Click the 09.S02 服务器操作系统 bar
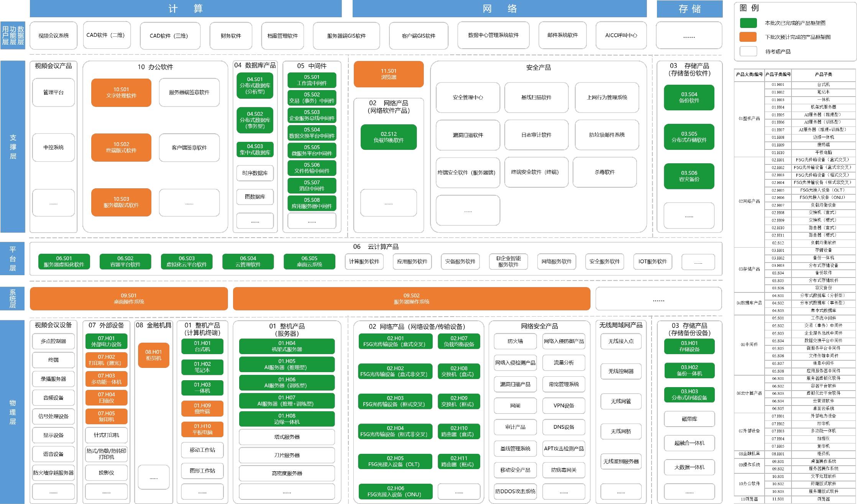The height and width of the screenshot is (504, 857). click(411, 299)
